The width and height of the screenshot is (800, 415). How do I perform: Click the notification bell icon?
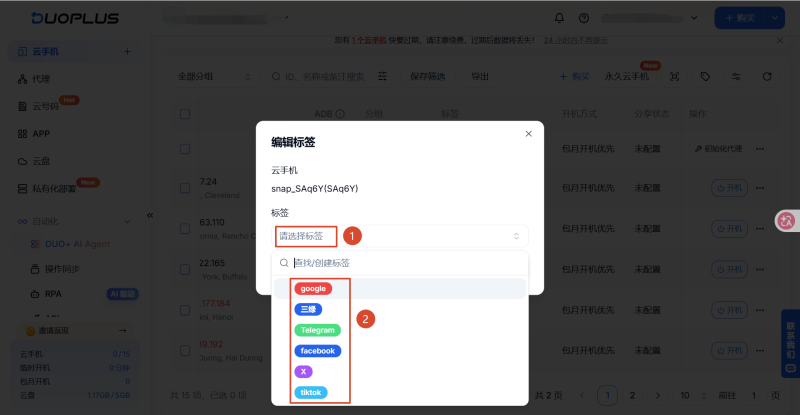point(559,18)
